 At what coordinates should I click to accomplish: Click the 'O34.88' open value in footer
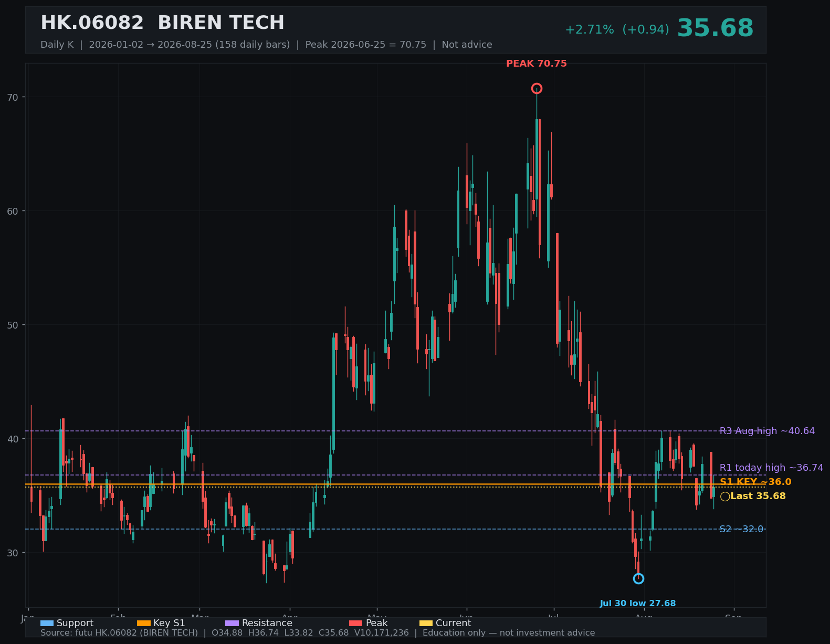(x=227, y=633)
